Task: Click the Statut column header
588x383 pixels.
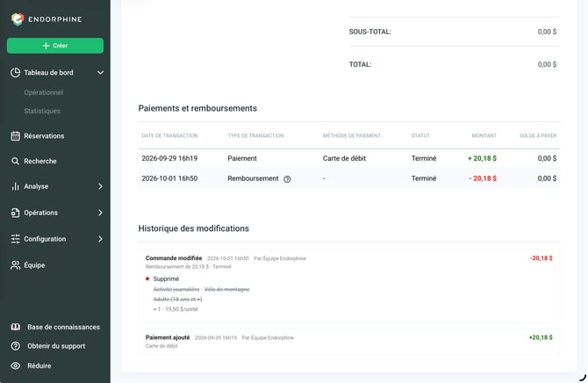Action: tap(420, 135)
